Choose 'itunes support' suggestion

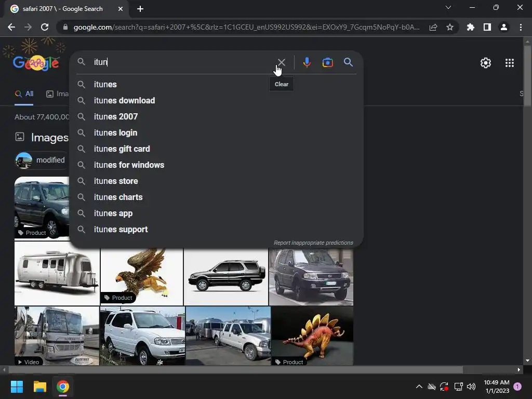point(216,229)
